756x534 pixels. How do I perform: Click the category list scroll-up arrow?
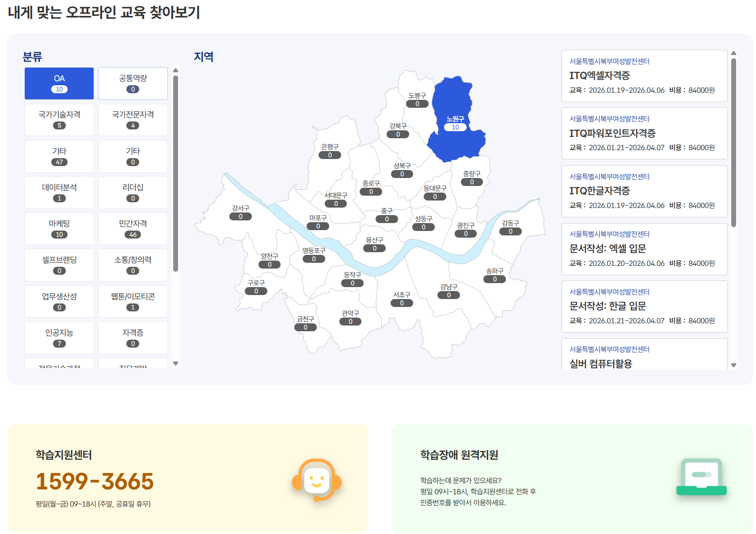tap(175, 70)
